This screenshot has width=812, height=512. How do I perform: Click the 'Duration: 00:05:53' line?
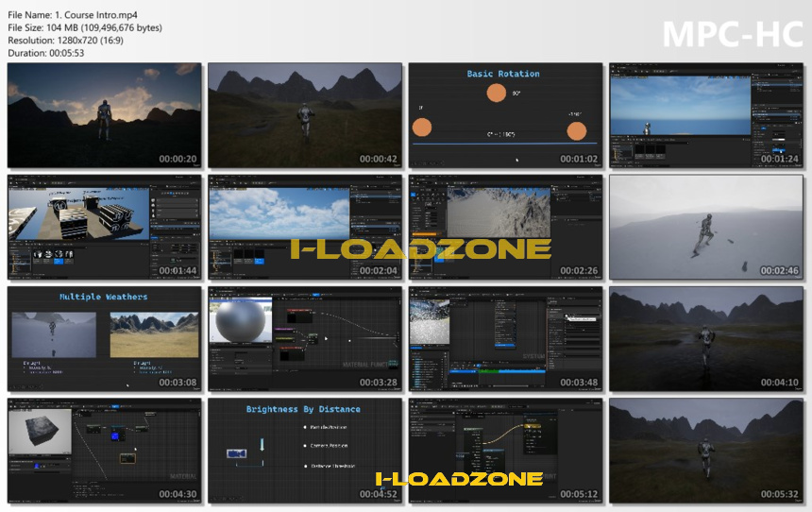pyautogui.click(x=46, y=53)
